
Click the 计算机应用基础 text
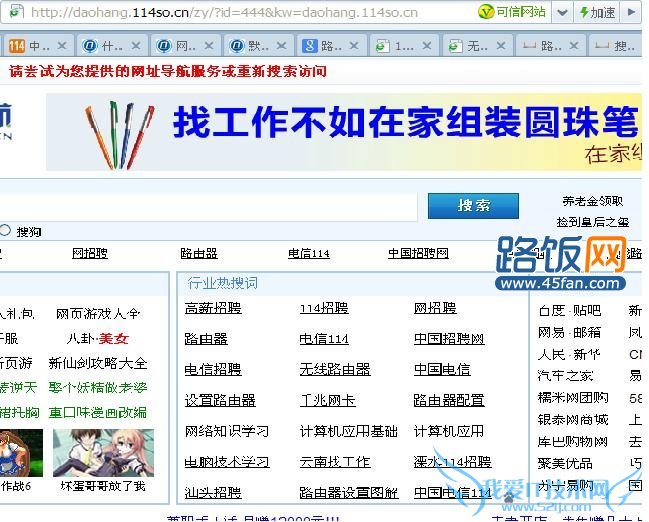(349, 431)
